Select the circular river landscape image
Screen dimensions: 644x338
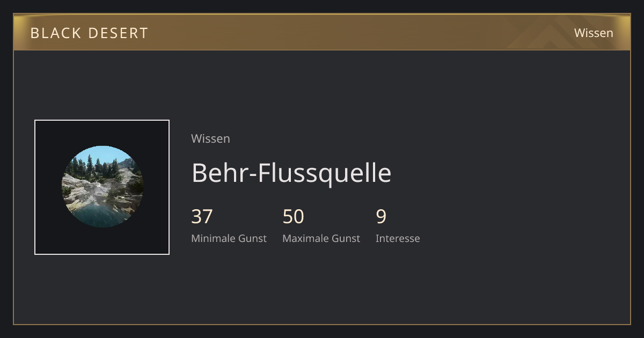pyautogui.click(x=103, y=187)
